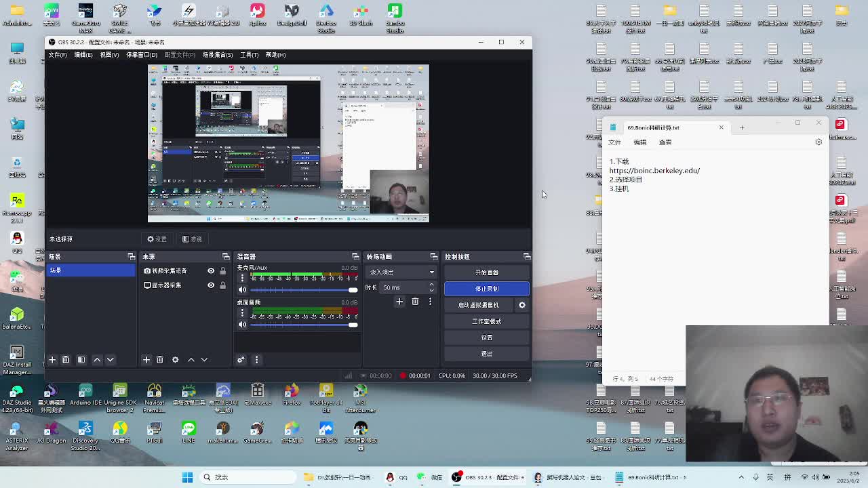868x488 pixels.
Task: Open Firefox from the desktop shortcuts
Action: [292, 394]
